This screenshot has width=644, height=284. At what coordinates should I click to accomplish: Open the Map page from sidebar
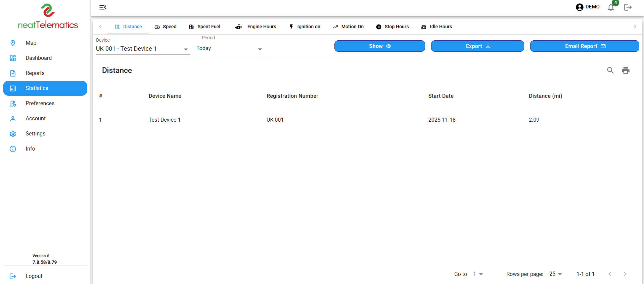pyautogui.click(x=31, y=43)
